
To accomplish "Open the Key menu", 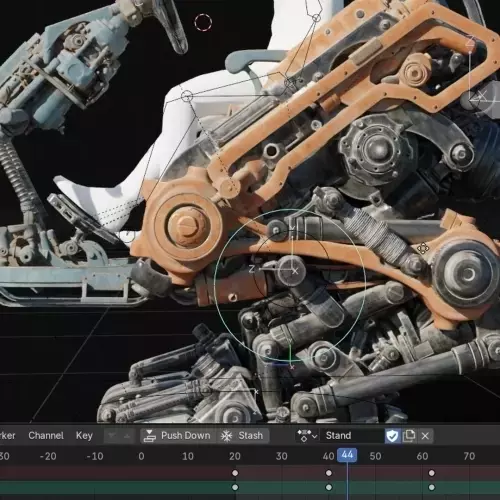I will 84,436.
